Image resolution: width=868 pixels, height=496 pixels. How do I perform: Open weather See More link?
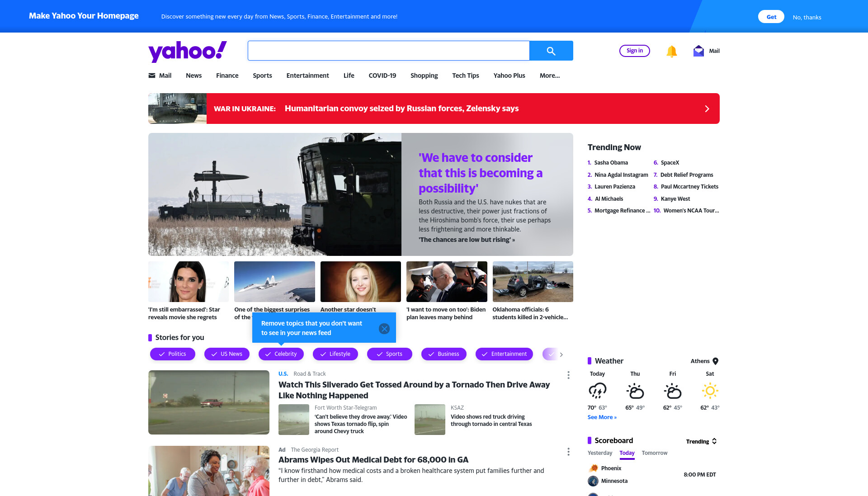click(602, 417)
